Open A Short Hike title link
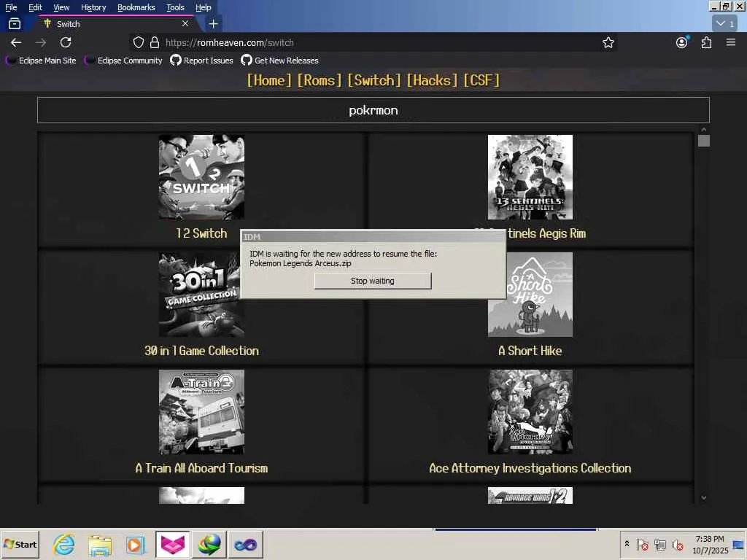The width and height of the screenshot is (747, 560). 530,351
